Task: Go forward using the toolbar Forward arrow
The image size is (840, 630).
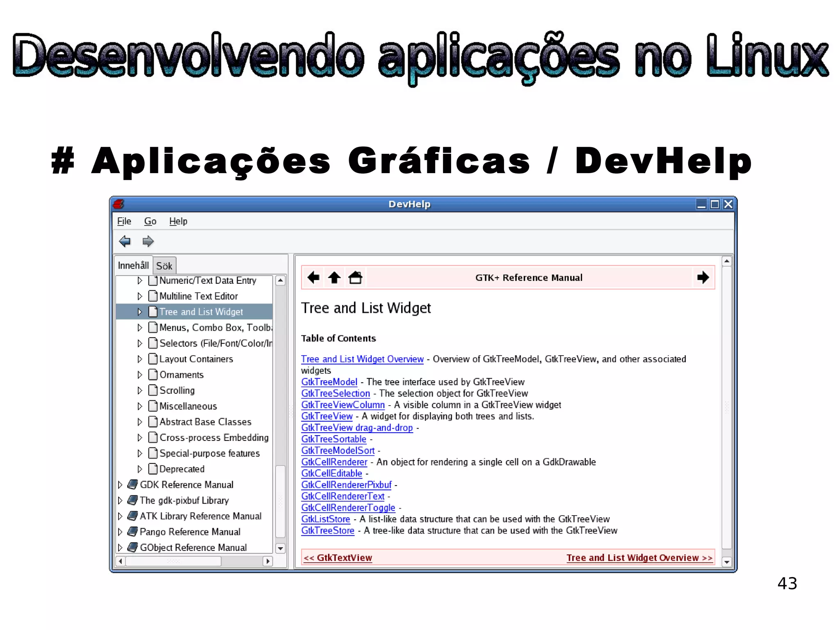Action: pos(148,241)
